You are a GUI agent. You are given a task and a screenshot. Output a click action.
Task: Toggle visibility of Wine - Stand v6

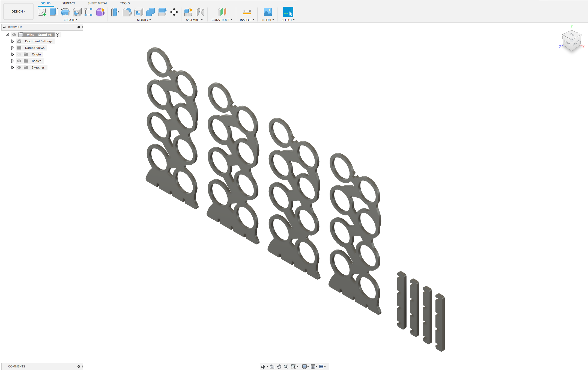pyautogui.click(x=14, y=35)
